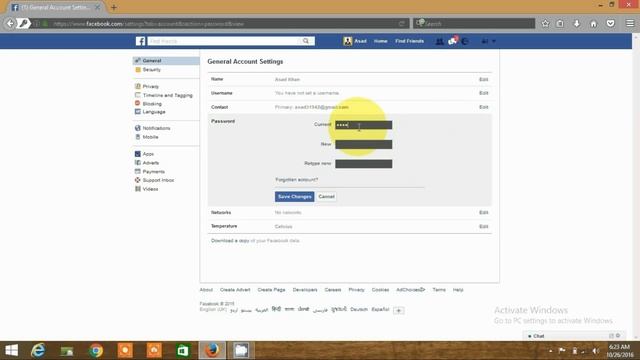Open the messages icon with red badge
This screenshot has height=360, width=640.
[452, 41]
